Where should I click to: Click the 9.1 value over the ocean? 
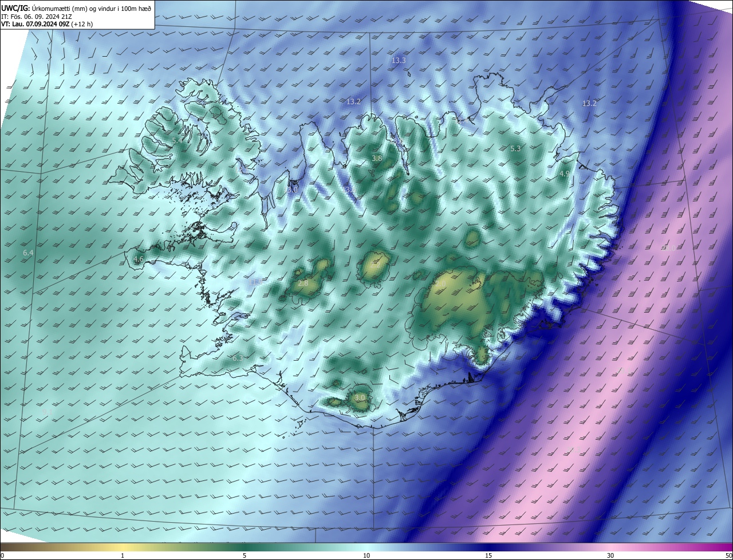(48, 412)
